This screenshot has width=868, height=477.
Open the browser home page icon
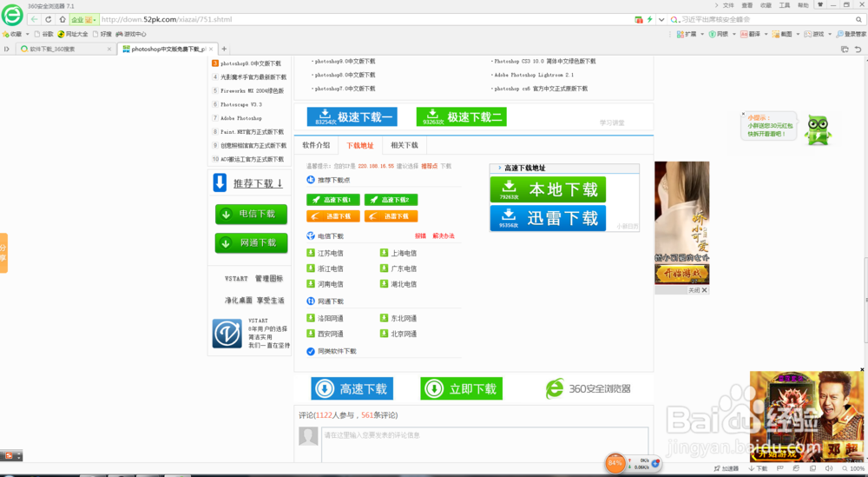click(x=62, y=19)
